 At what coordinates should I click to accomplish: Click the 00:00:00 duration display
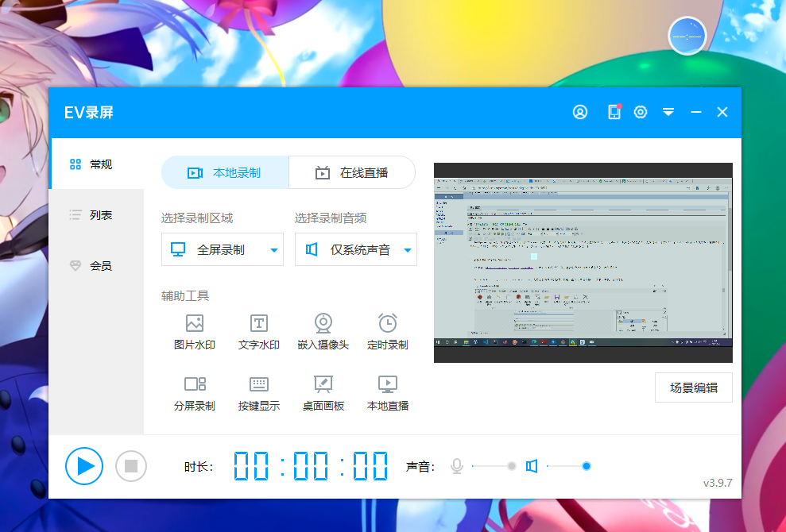coord(312,466)
